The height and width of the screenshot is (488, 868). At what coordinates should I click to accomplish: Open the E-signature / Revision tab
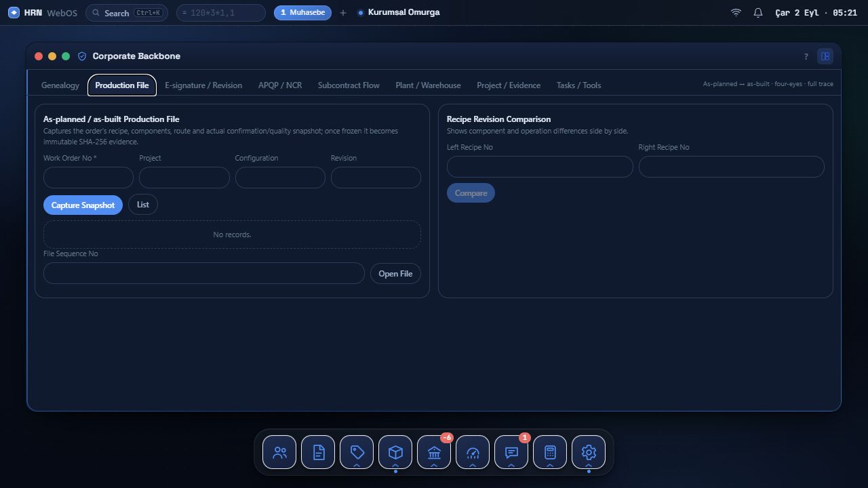[x=203, y=85]
